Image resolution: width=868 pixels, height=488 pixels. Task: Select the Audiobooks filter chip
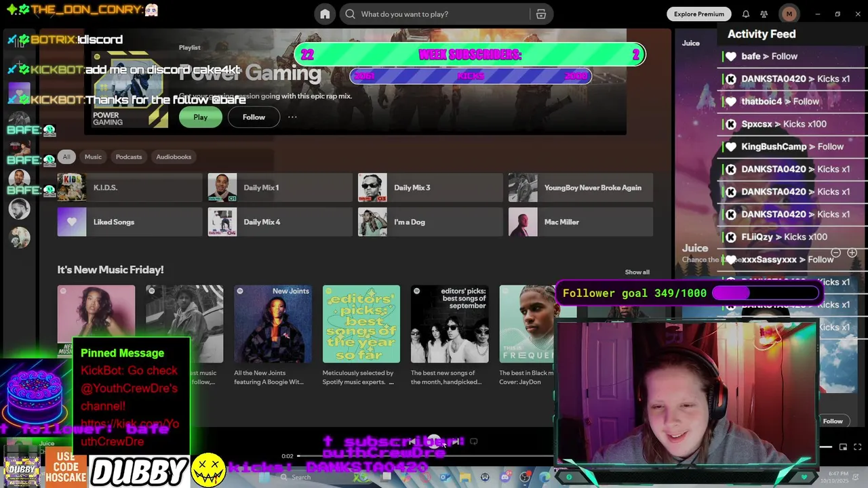pos(174,157)
